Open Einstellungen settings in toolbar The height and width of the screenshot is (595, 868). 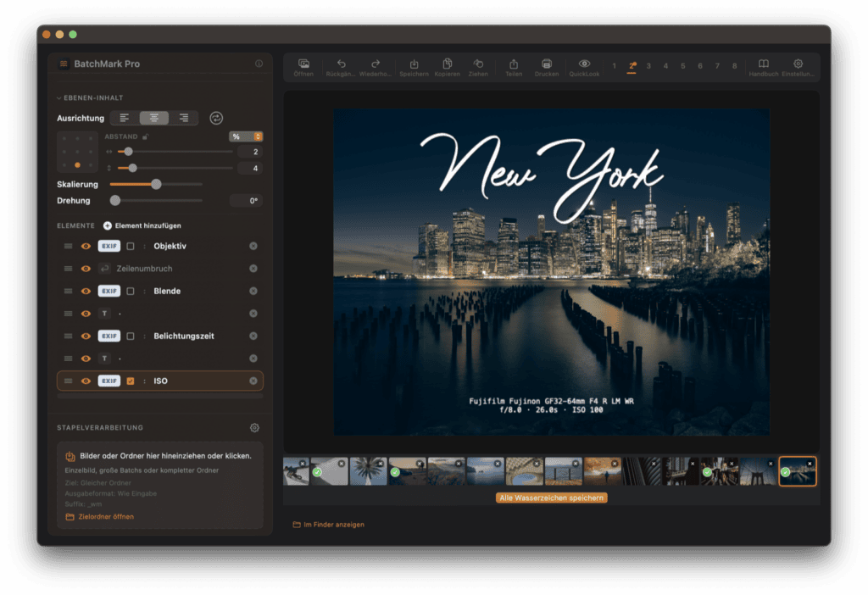click(x=798, y=67)
